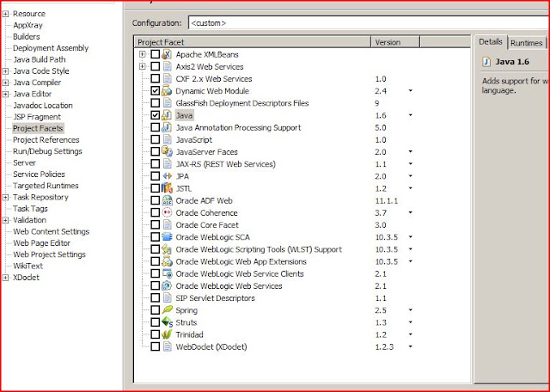Click the WebLogic Web Service Clients icon
Screen dimensions: 550x392
167,273
